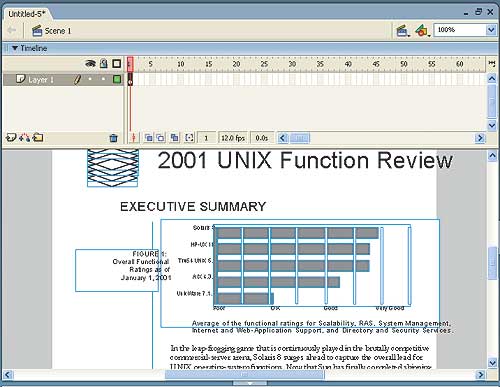Click the Average of functional ratings caption
The image size is (500, 387).
tap(322, 327)
